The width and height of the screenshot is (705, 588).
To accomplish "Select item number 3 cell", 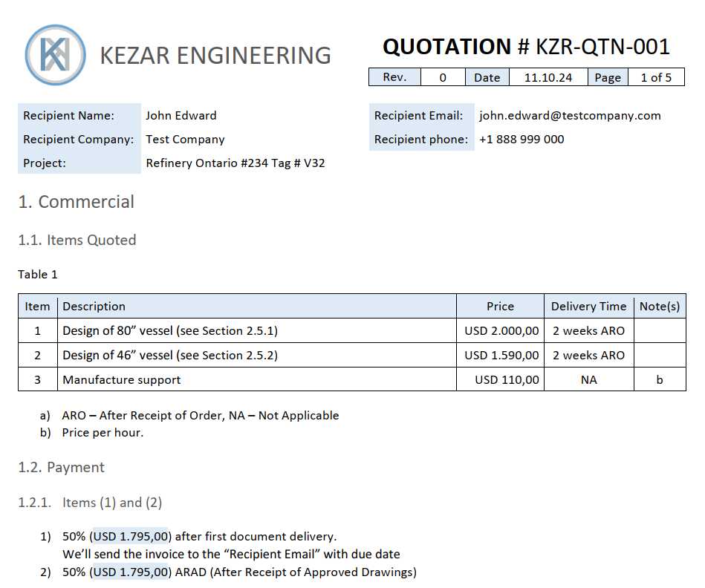I will click(38, 379).
